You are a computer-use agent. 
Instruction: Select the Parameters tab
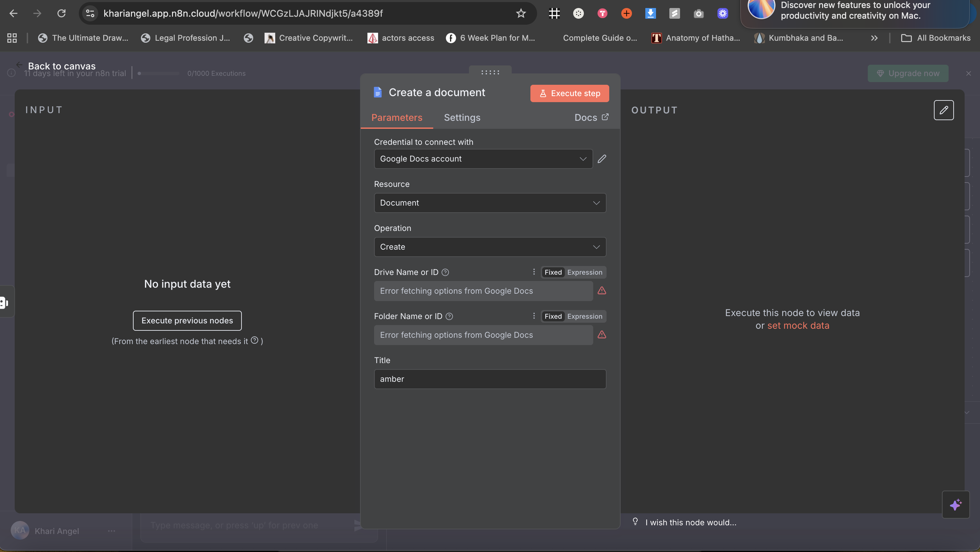coord(396,117)
